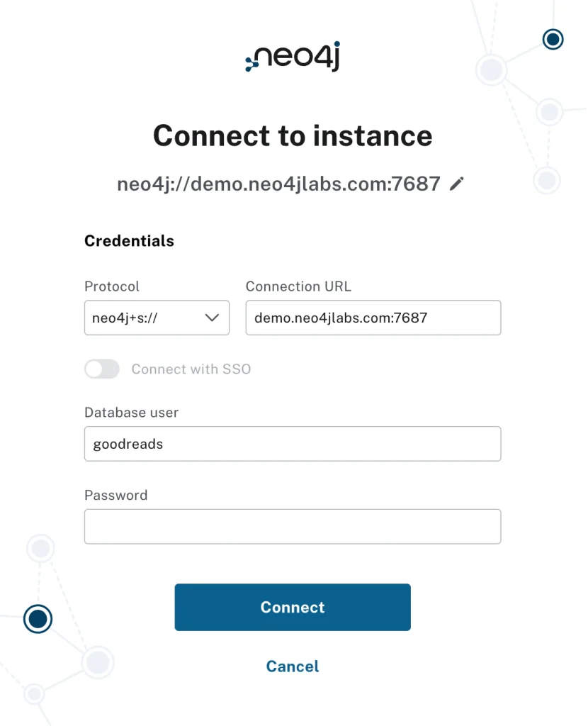Click the neo4j://demo.neo4jlabs.com:7687 instance text
588x726 pixels.
(278, 184)
